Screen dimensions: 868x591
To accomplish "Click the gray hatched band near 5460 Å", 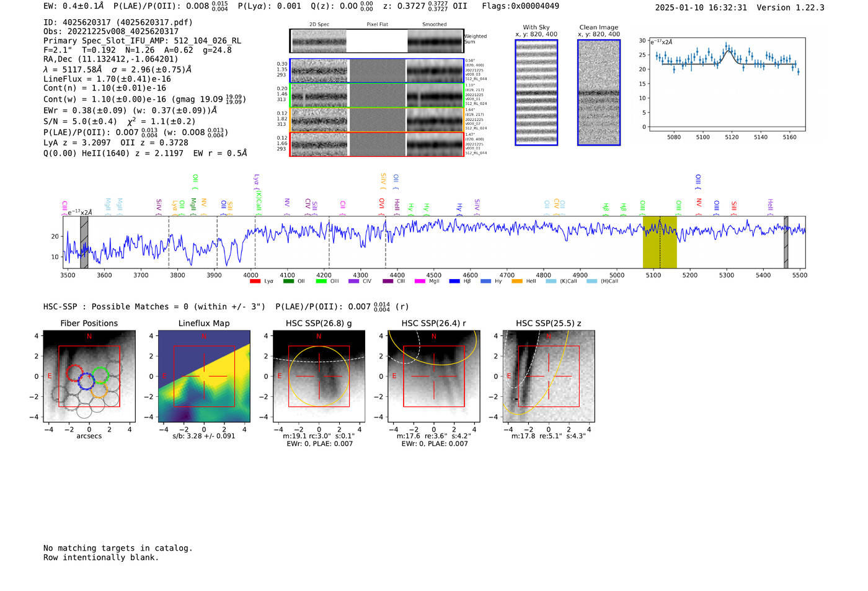I will (x=786, y=242).
